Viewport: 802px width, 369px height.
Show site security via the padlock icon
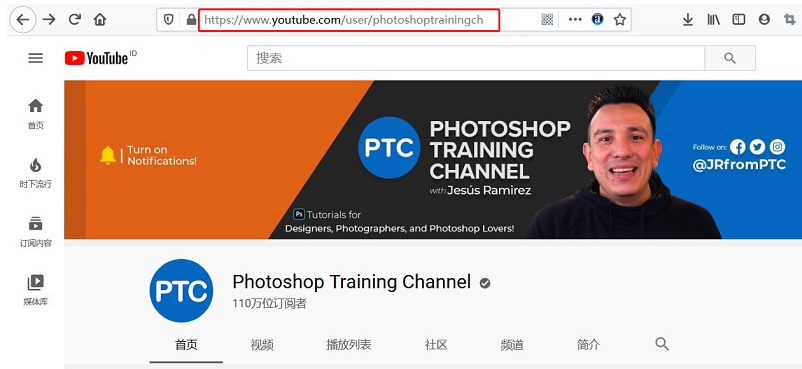point(191,20)
